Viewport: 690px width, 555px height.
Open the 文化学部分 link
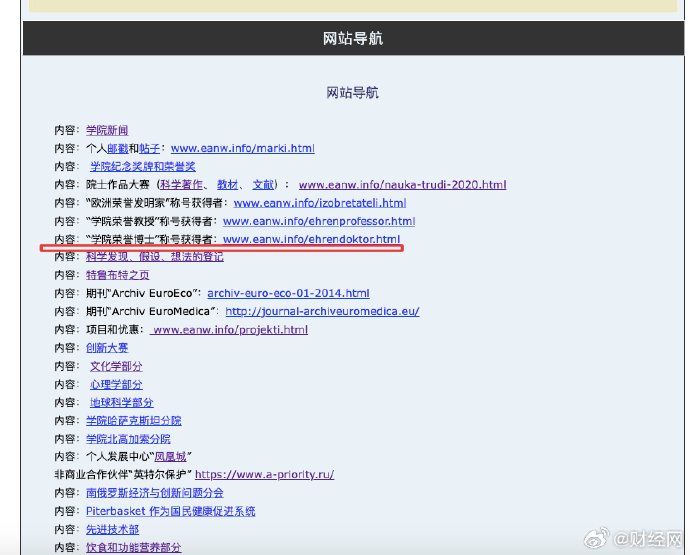(116, 366)
